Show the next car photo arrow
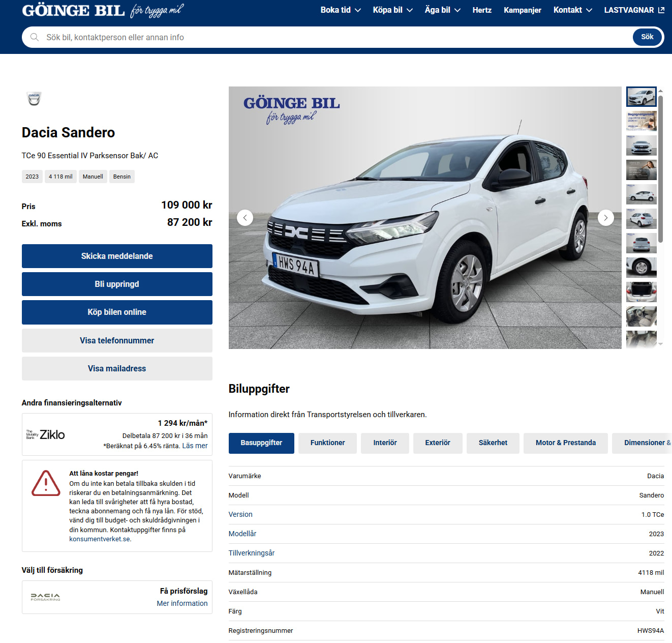 click(605, 218)
